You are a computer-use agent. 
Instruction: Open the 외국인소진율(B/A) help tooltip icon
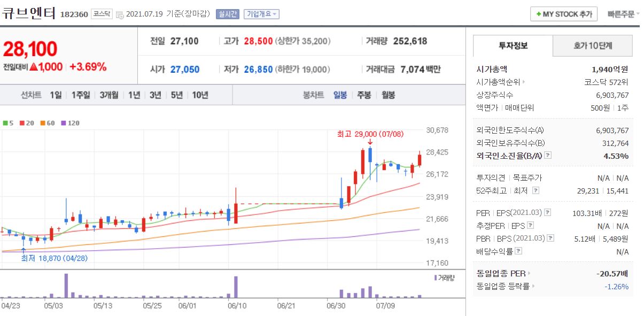tap(547, 156)
